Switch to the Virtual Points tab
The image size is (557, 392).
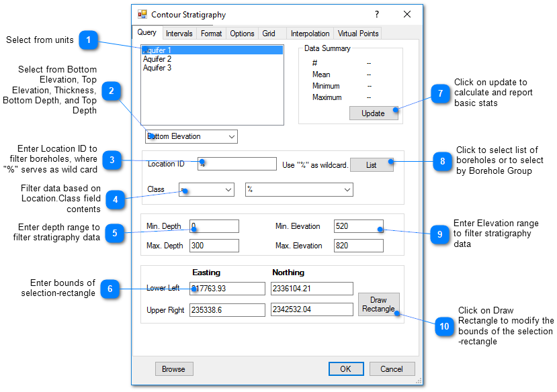point(357,32)
